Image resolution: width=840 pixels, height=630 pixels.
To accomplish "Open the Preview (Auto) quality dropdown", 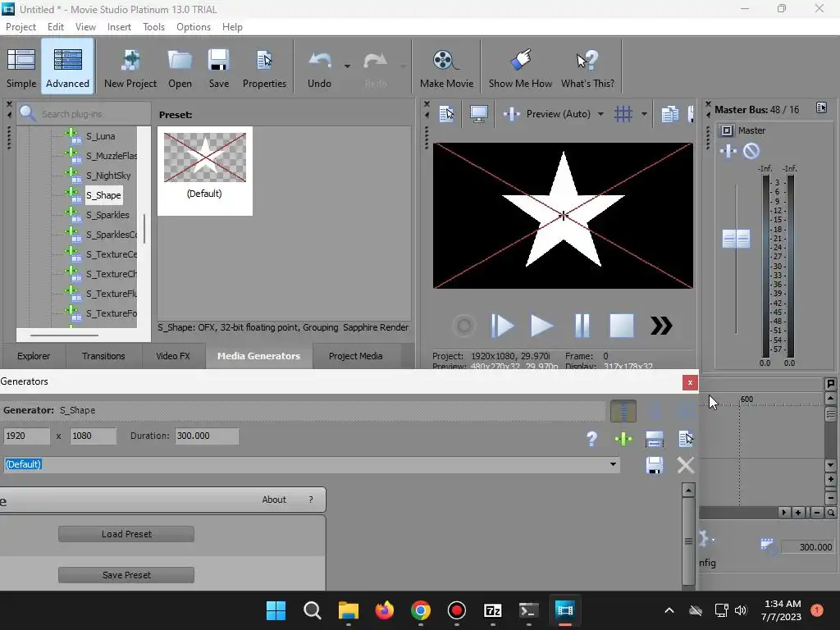I will (x=600, y=113).
